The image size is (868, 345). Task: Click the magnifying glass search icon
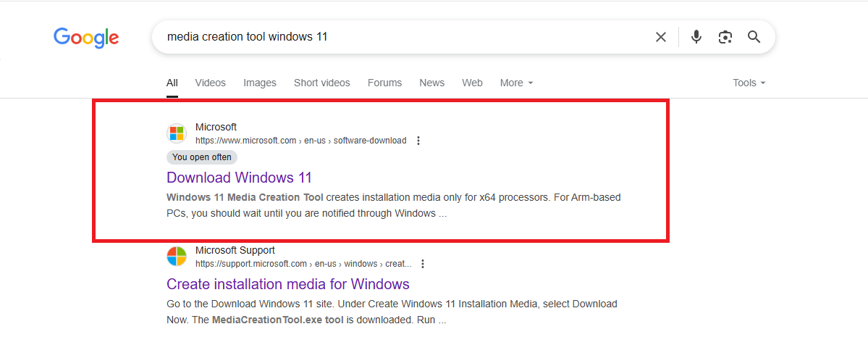click(754, 37)
